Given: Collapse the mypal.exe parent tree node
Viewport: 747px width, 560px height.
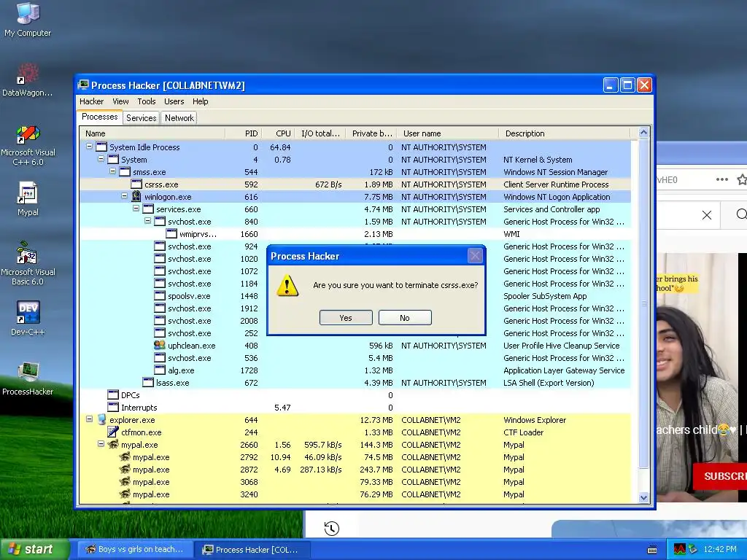Looking at the screenshot, I should (101, 444).
